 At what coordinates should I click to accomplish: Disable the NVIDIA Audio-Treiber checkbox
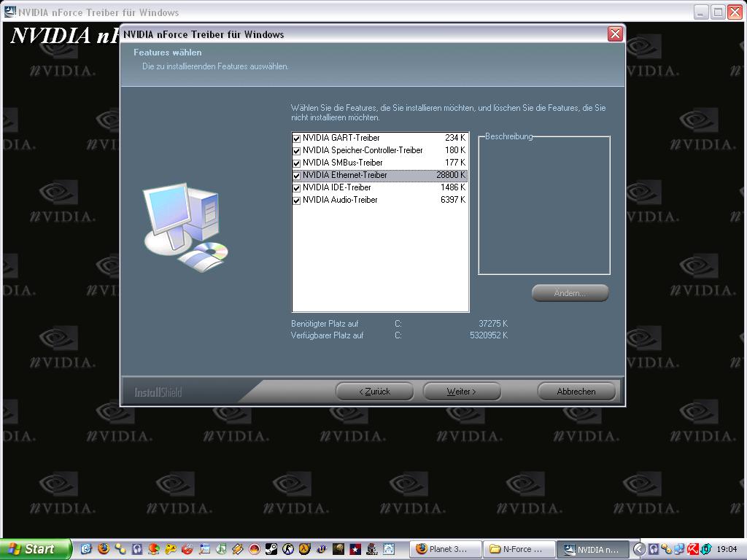click(x=296, y=201)
